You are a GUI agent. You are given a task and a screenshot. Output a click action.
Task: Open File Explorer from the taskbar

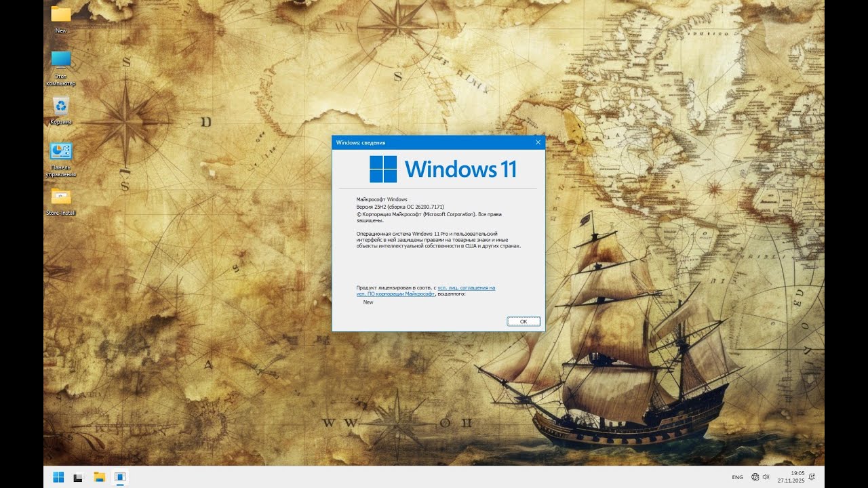(99, 477)
